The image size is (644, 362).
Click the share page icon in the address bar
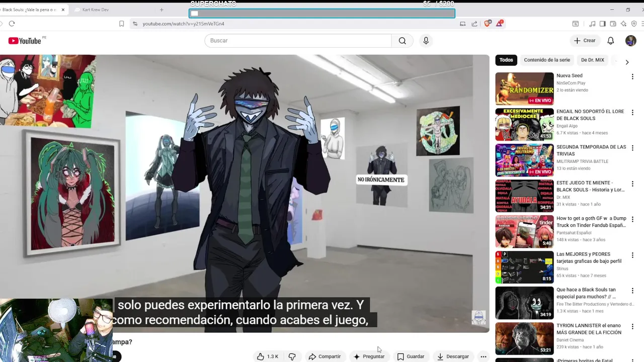474,24
